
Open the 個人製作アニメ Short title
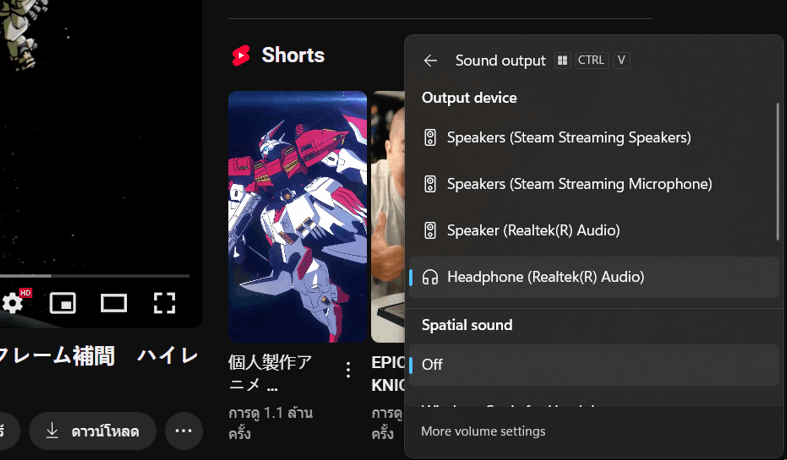point(270,373)
